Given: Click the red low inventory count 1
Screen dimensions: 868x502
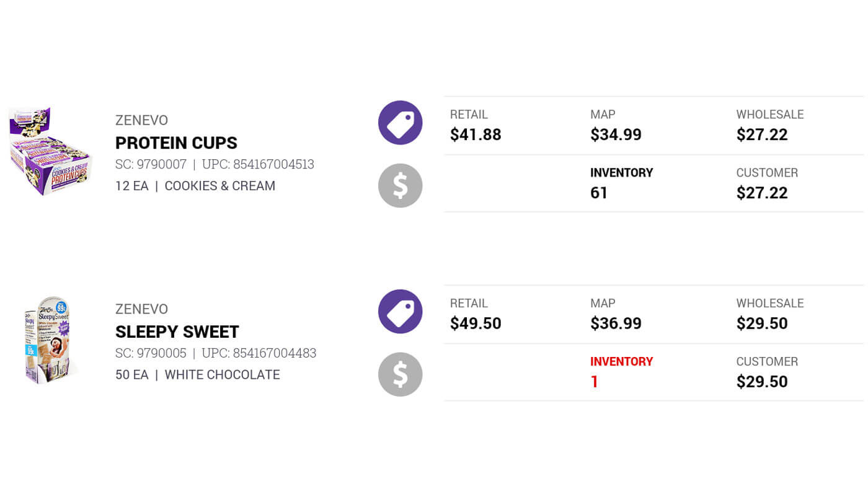Looking at the screenshot, I should 595,382.
